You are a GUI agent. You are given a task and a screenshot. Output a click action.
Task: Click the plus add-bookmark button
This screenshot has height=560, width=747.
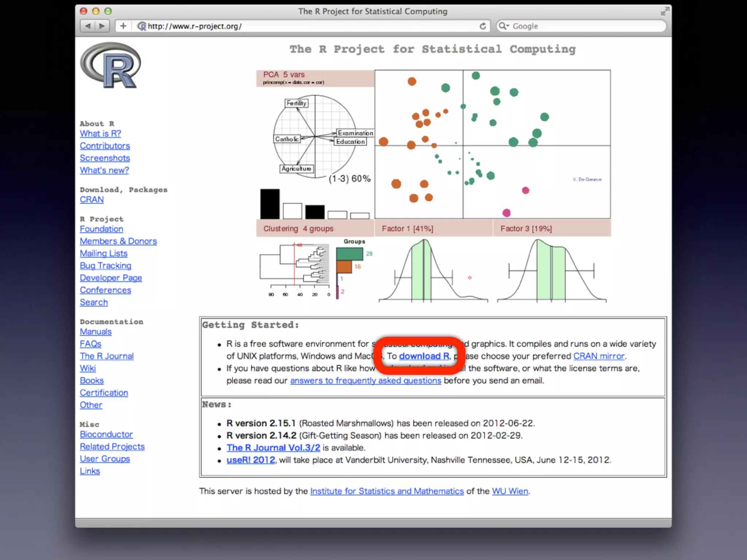point(123,26)
